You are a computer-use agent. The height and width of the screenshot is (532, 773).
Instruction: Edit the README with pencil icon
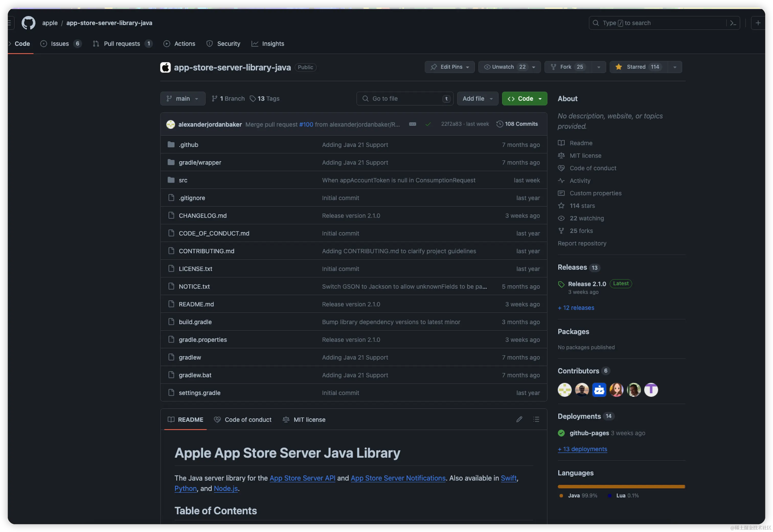click(x=519, y=419)
